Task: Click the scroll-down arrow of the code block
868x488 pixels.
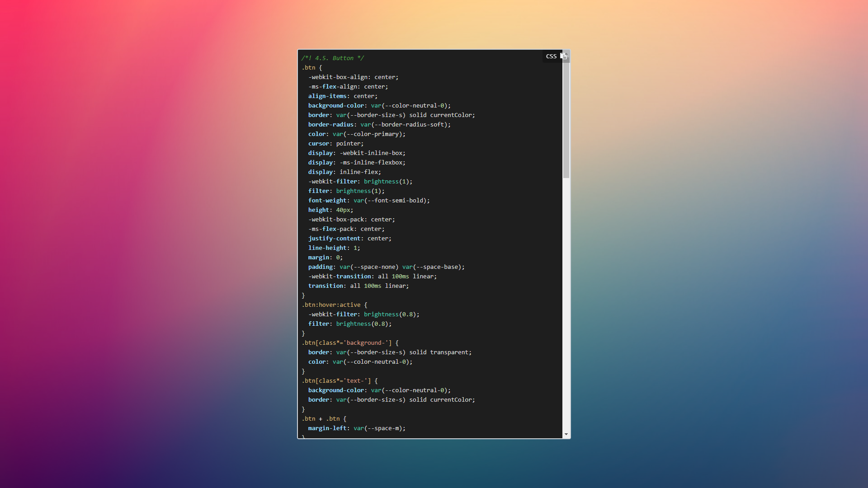Action: 566,434
